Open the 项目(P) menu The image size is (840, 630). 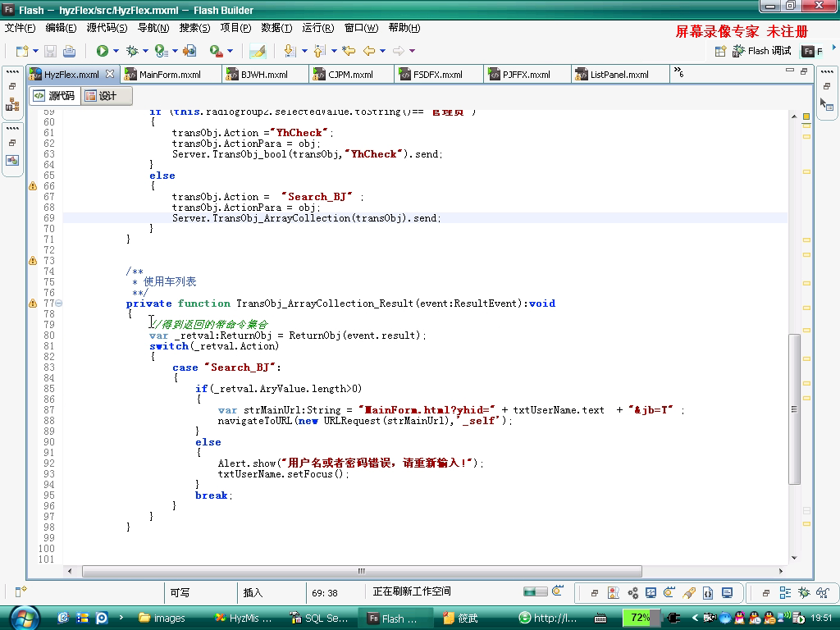tap(235, 28)
